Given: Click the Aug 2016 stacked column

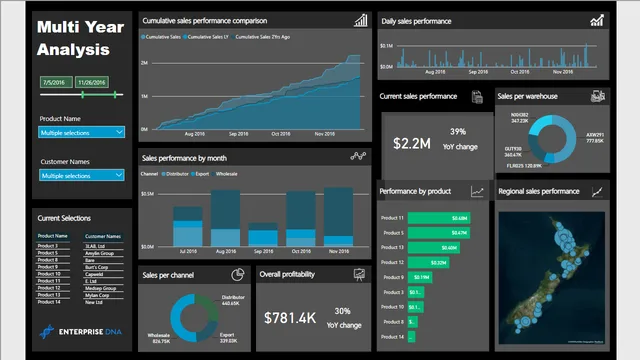Looking at the screenshot, I should pos(225,218).
